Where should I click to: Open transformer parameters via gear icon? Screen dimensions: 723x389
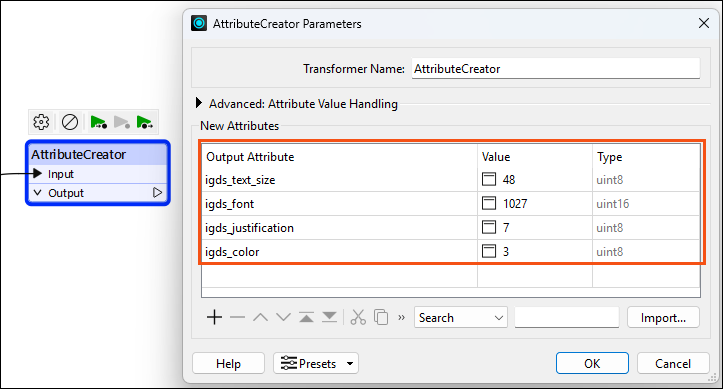click(41, 122)
